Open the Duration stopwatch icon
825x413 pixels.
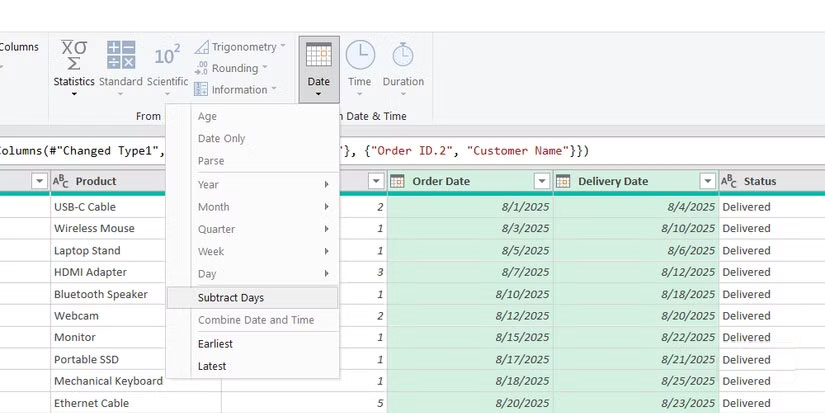tap(403, 56)
